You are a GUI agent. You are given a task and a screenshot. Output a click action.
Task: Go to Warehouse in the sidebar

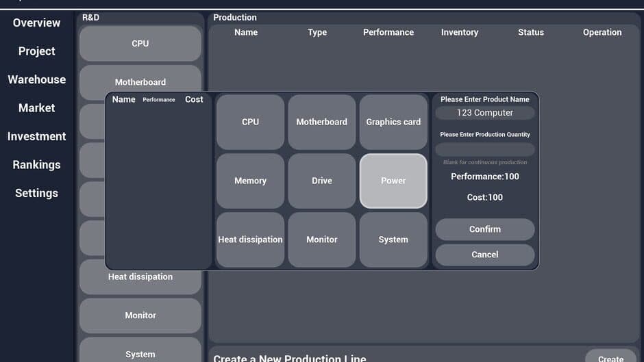[x=36, y=79]
